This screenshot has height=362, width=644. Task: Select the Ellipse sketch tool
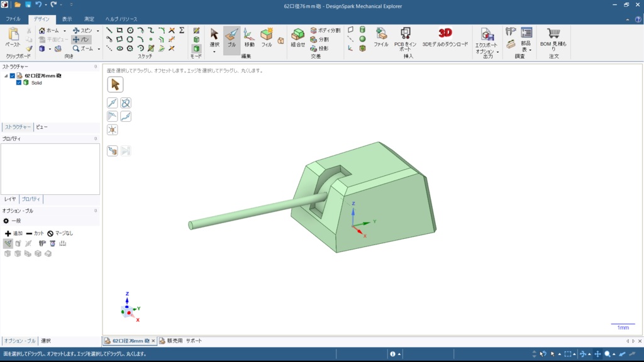click(x=119, y=48)
